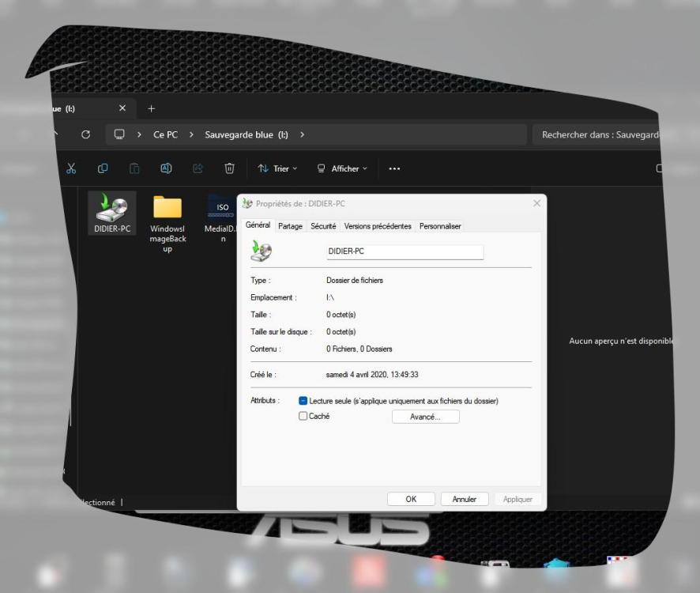Click the Avancé... button
This screenshot has height=593, width=700.
click(x=425, y=417)
